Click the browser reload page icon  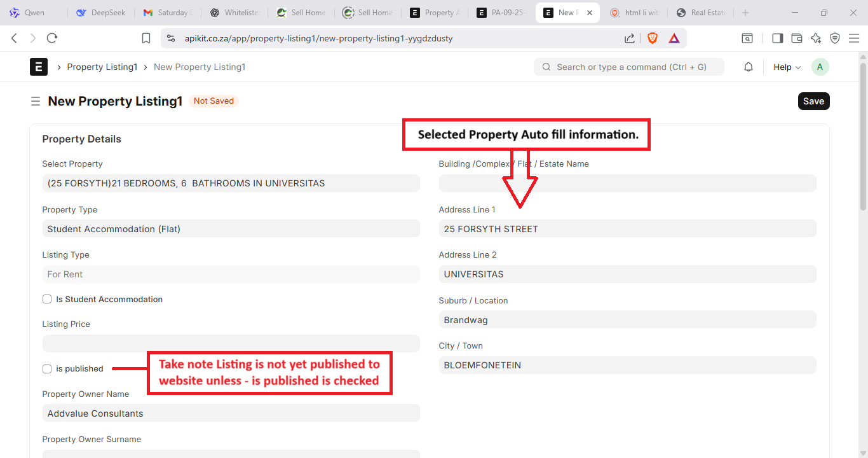(x=52, y=38)
